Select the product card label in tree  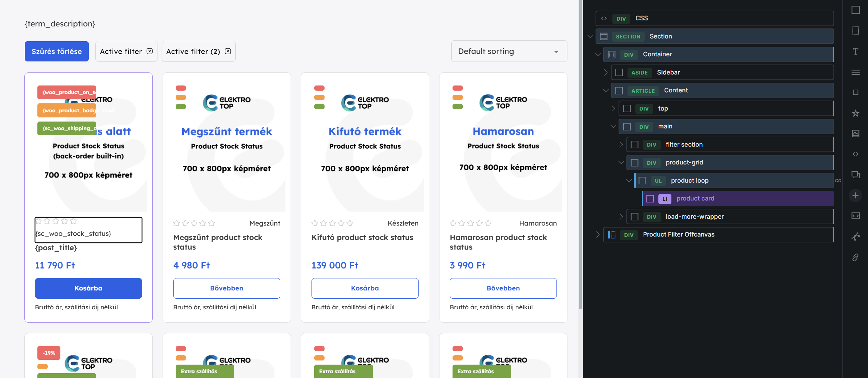(695, 198)
